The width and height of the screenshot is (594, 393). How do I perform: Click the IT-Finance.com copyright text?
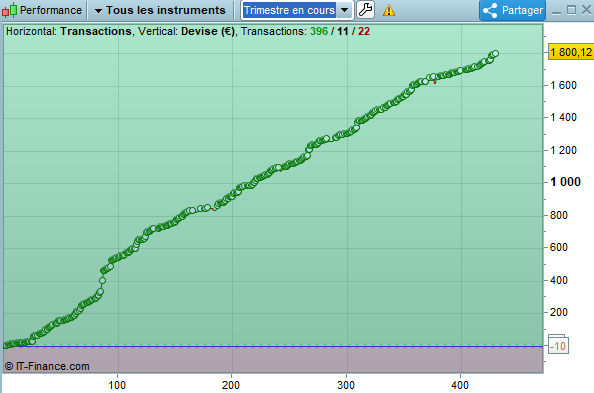pyautogui.click(x=47, y=366)
